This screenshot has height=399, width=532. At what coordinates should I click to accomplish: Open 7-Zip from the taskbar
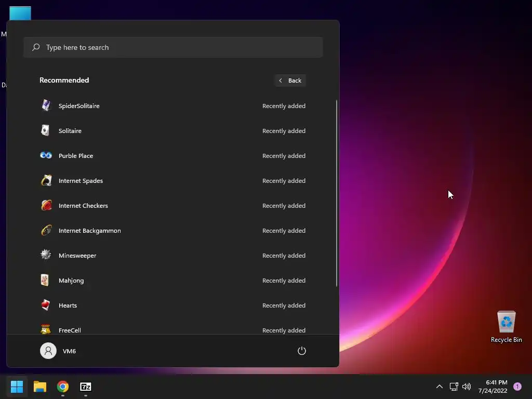(x=86, y=387)
